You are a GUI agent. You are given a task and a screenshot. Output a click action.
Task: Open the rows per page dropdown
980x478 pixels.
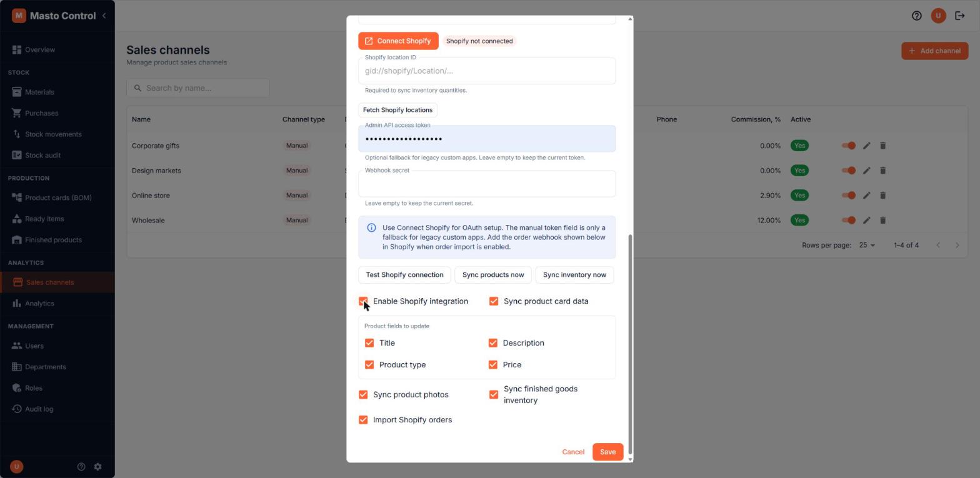tap(866, 245)
